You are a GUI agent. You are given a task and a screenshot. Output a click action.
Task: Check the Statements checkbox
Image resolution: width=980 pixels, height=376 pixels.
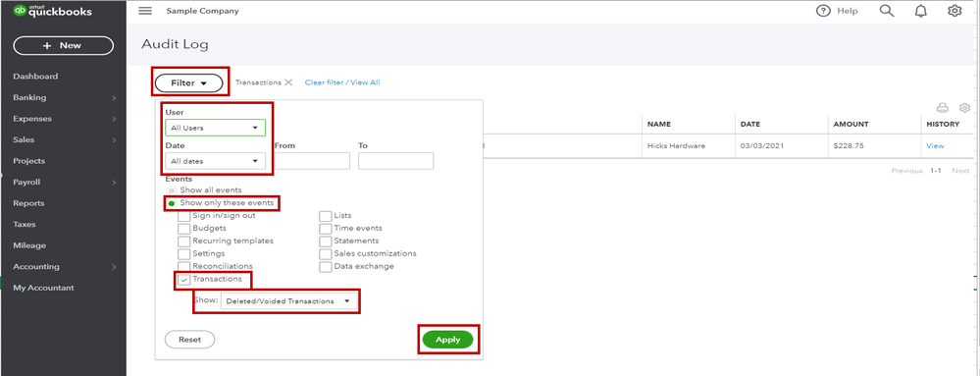click(x=325, y=241)
